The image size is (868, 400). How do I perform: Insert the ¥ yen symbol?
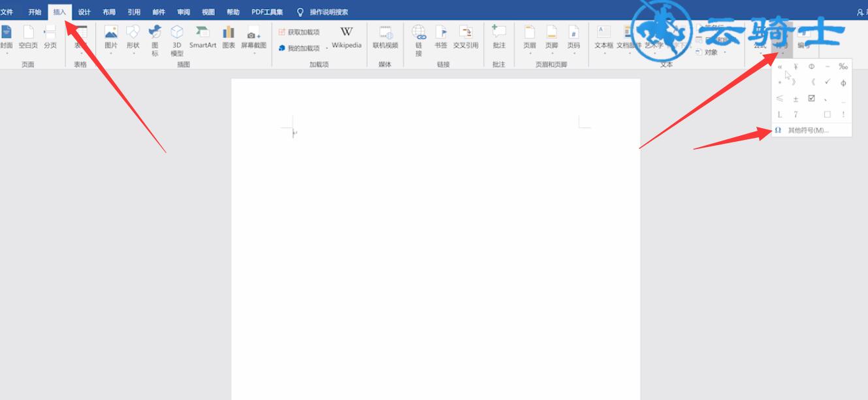[x=796, y=66]
